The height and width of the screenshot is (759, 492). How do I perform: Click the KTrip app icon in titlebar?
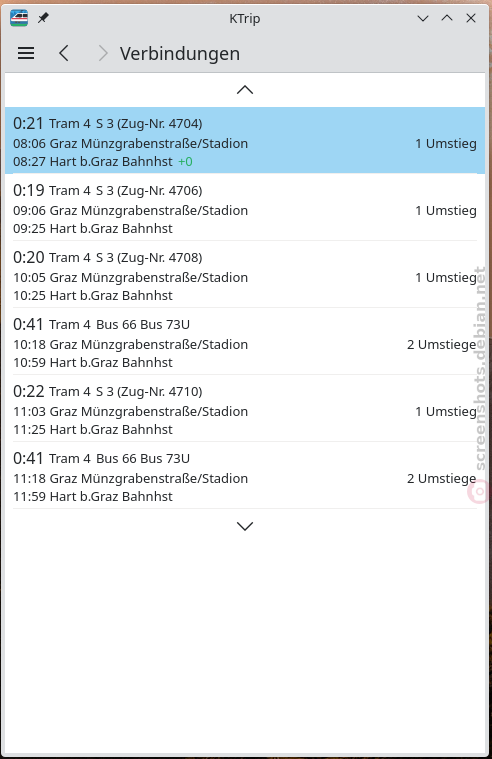click(19, 18)
